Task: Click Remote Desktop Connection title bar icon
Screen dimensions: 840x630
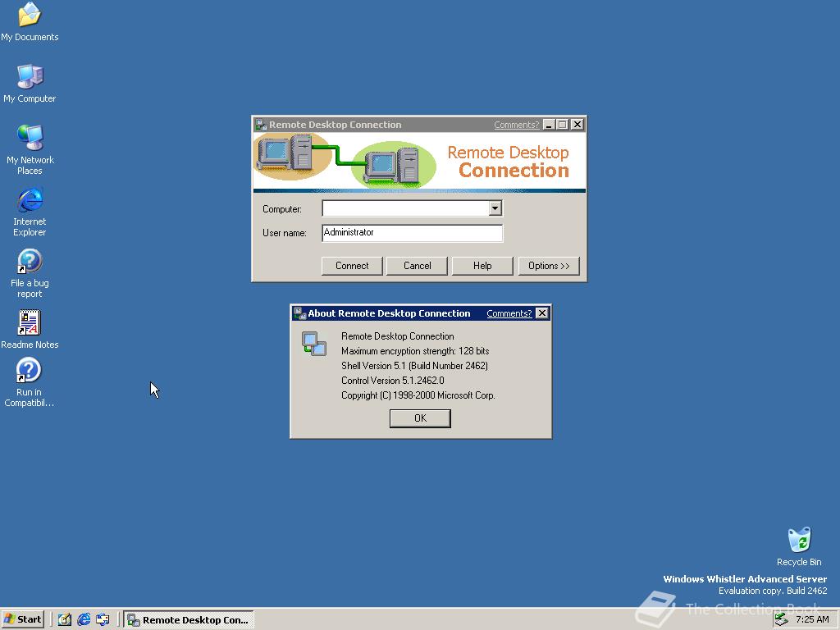Action: click(261, 125)
